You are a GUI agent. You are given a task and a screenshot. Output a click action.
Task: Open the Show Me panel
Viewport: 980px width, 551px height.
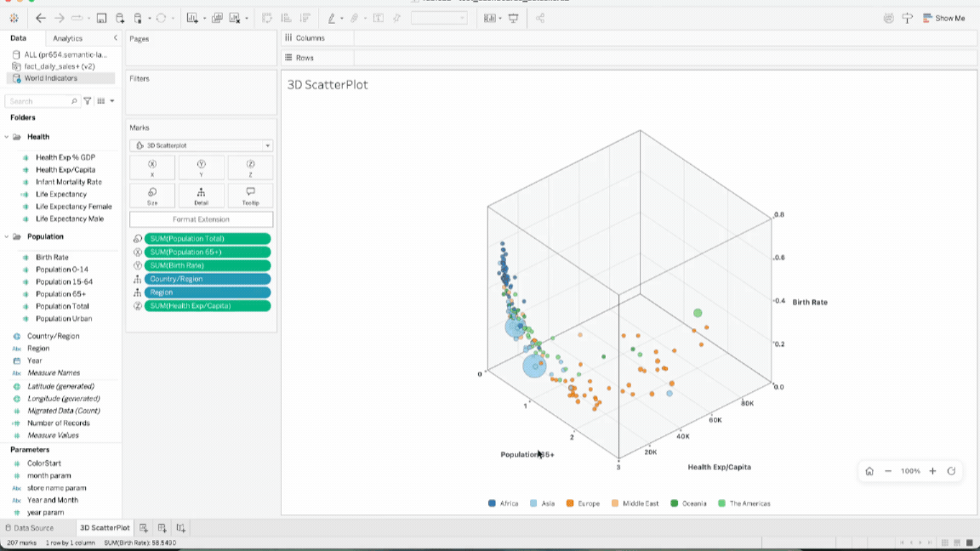tap(943, 18)
